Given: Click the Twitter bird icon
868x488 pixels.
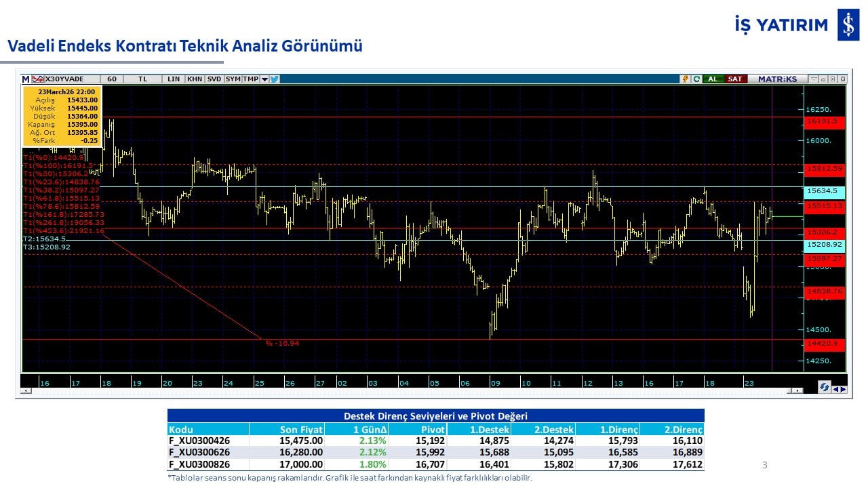Looking at the screenshot, I should (x=275, y=79).
